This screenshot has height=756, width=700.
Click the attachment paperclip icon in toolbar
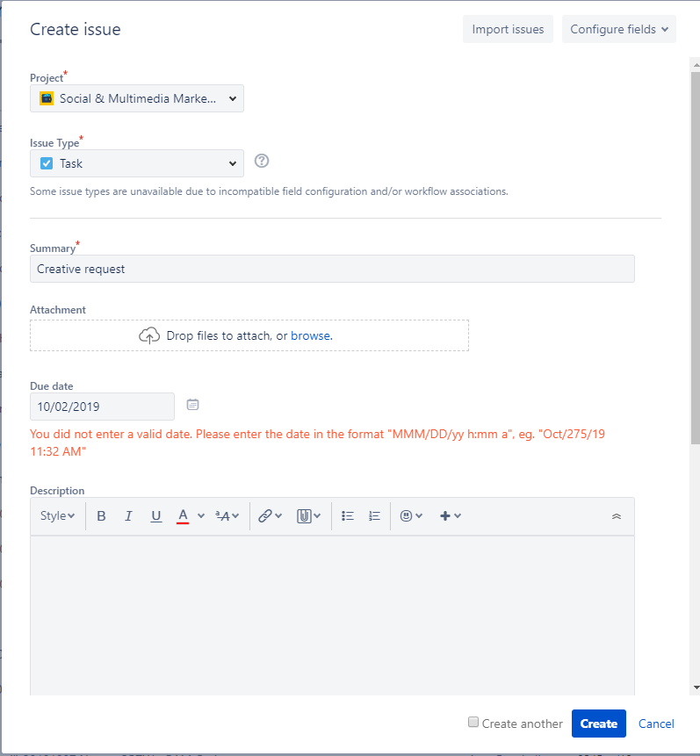(304, 516)
